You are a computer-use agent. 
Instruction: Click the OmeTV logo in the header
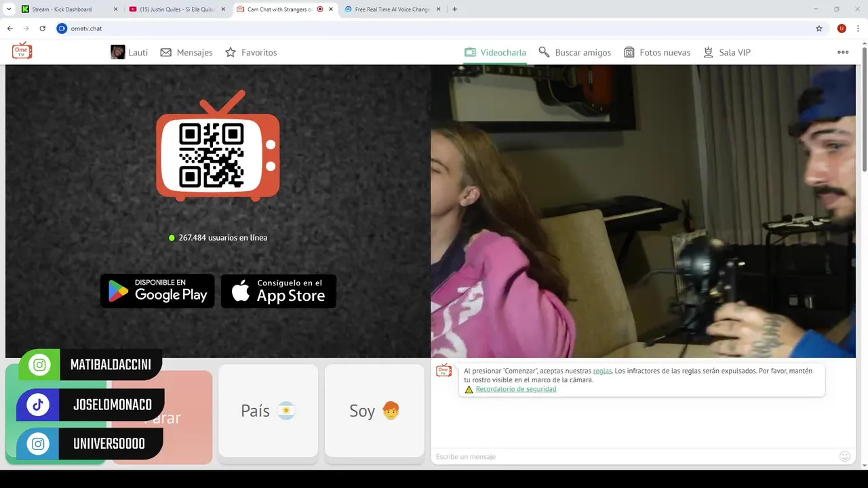(22, 51)
